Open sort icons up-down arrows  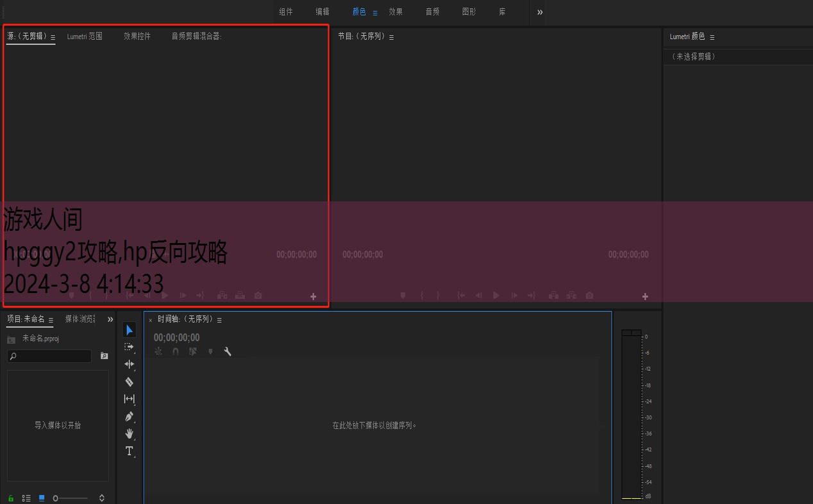101,498
